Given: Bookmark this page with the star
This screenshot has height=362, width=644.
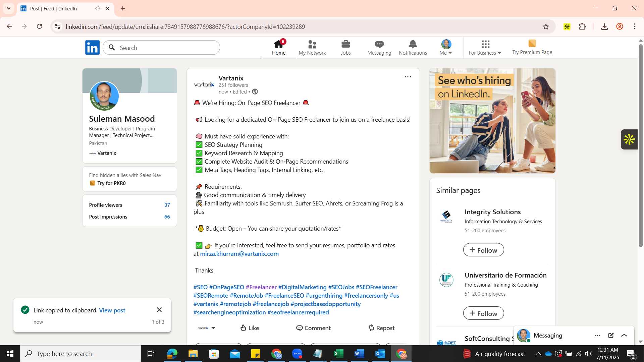Looking at the screenshot, I should tap(546, 26).
